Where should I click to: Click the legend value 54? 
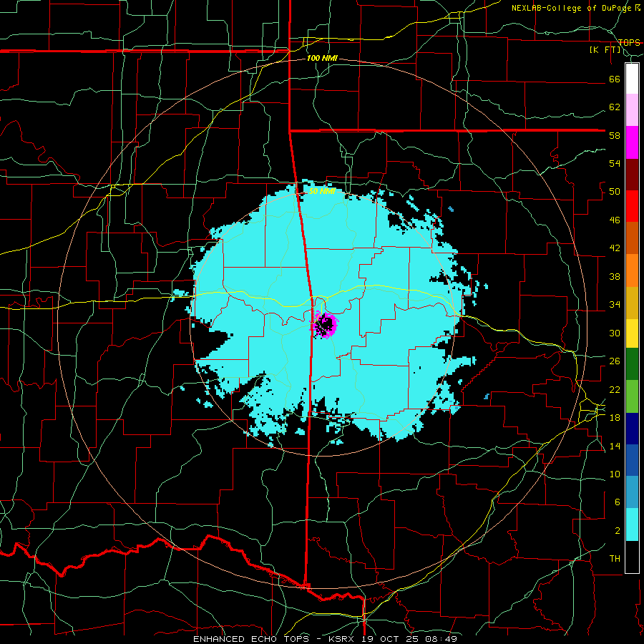tap(615, 163)
